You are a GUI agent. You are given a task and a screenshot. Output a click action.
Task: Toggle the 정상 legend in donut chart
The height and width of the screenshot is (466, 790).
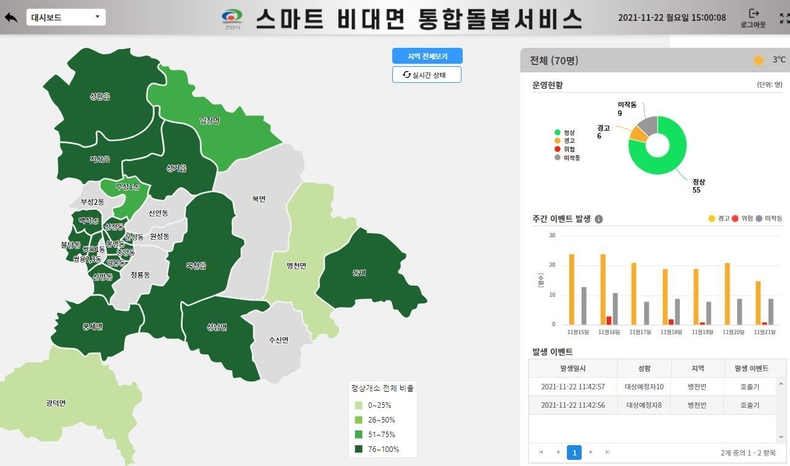(x=565, y=132)
